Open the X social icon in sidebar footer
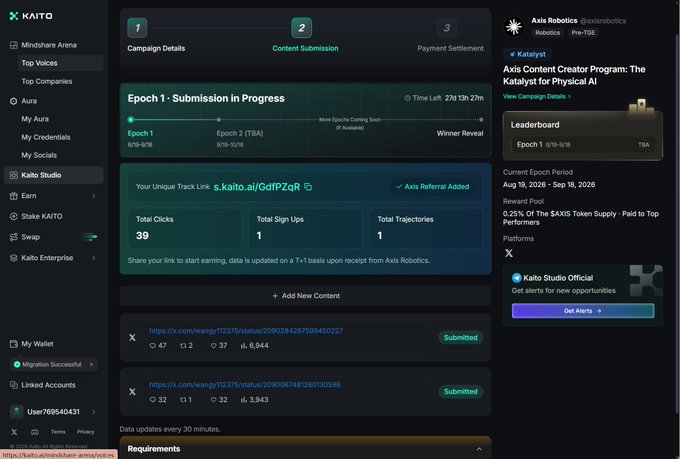Screen dimensions: 680x459 click(14, 432)
